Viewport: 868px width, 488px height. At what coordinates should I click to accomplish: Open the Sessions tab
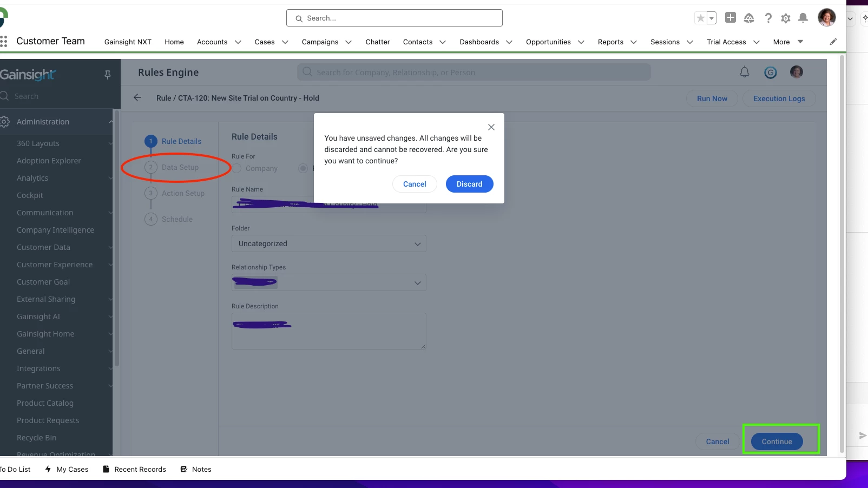665,42
